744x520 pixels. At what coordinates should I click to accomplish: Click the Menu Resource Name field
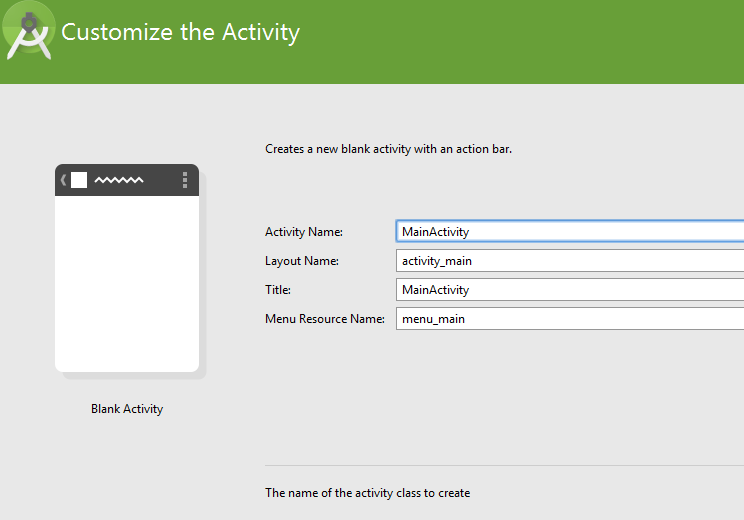pyautogui.click(x=570, y=319)
